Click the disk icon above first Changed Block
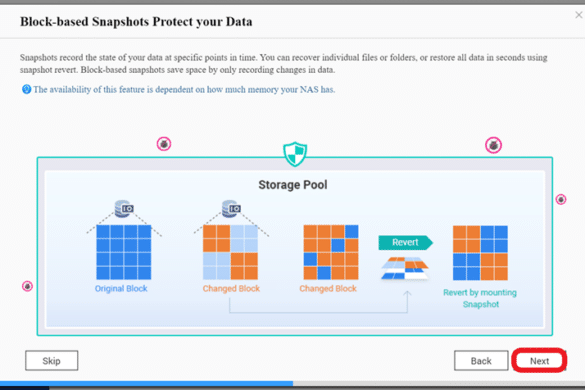Viewport: 585px width, 390px height. coord(231,209)
